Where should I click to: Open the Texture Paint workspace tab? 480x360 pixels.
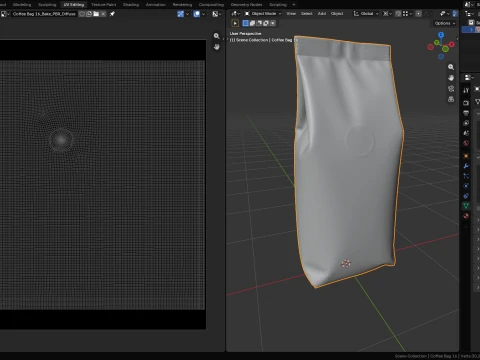[x=103, y=5]
